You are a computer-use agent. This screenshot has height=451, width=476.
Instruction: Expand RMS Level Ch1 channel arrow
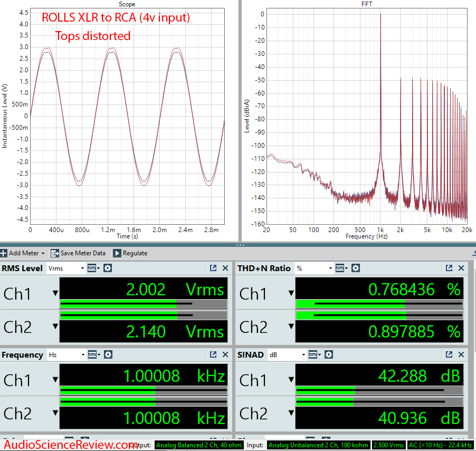[55, 293]
